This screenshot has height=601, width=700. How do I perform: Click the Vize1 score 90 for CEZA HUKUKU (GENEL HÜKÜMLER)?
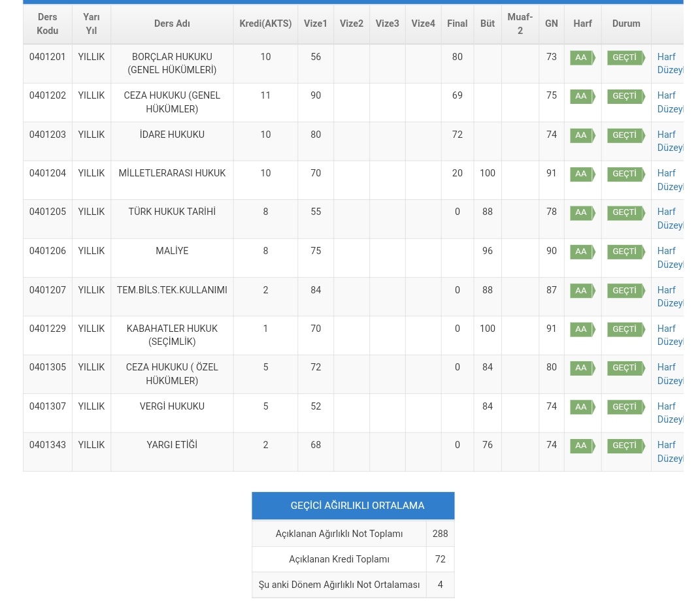pyautogui.click(x=316, y=95)
